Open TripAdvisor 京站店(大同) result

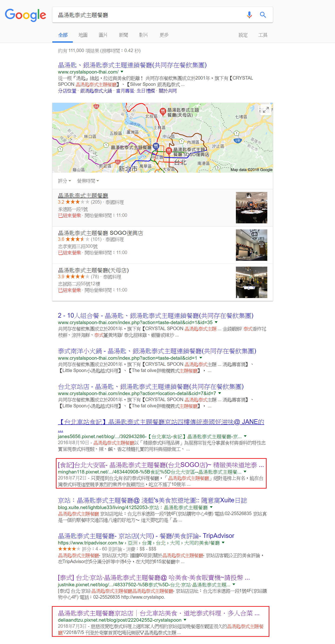(146, 536)
